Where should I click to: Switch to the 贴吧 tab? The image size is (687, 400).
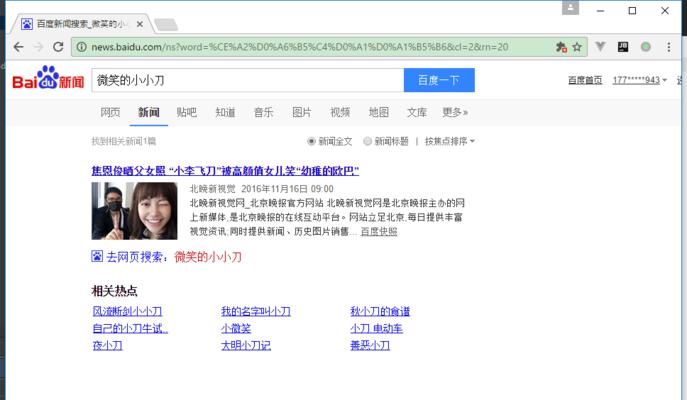click(187, 112)
